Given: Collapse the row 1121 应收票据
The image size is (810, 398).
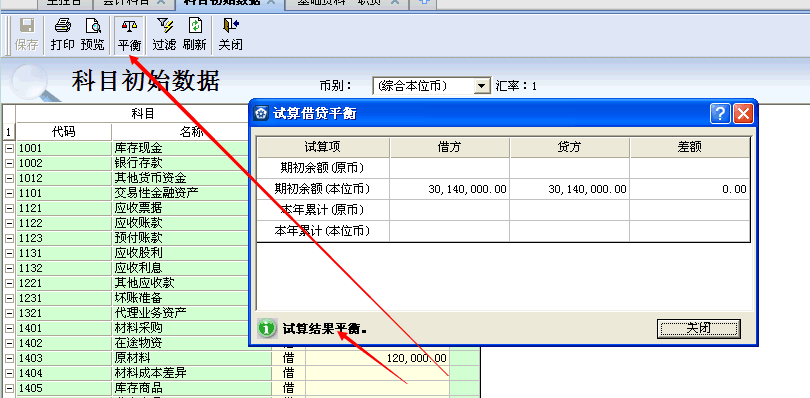Looking at the screenshot, I should pos(9,208).
